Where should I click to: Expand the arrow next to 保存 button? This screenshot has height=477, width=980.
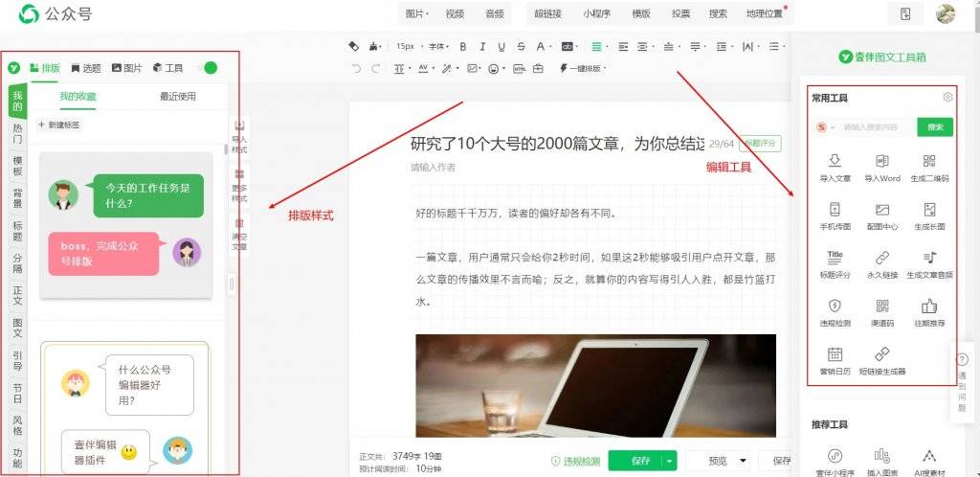670,462
